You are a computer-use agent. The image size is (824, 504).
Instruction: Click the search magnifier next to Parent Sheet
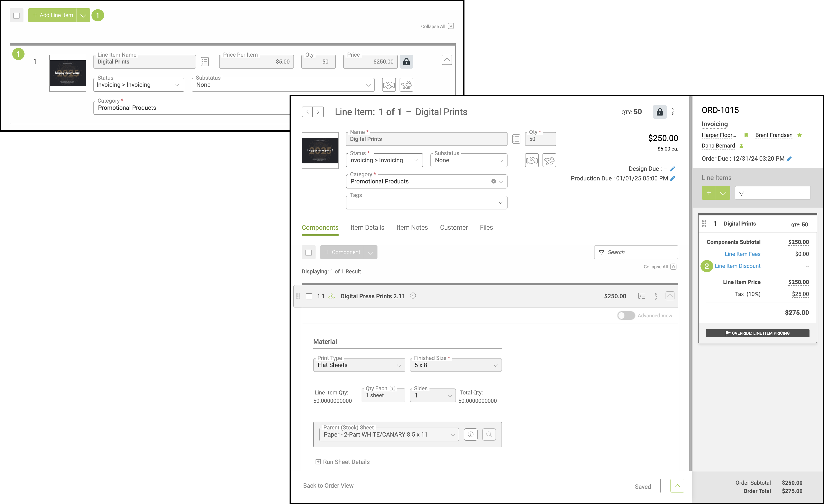pos(489,434)
